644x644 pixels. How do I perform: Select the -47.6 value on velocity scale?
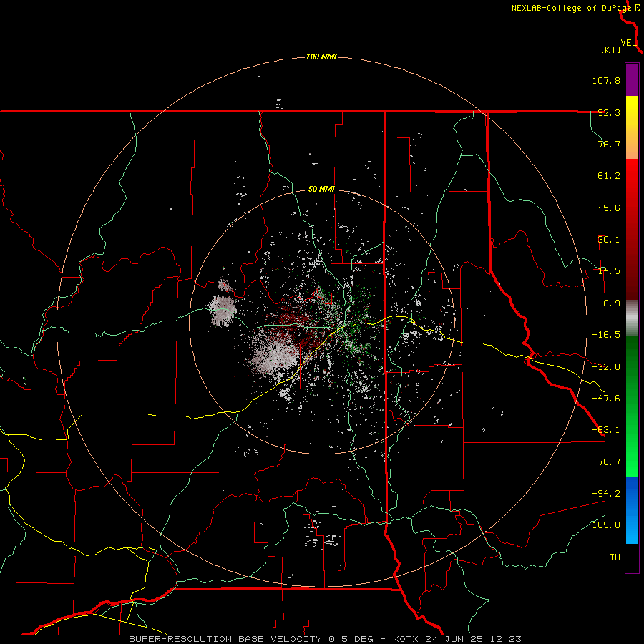[606, 399]
